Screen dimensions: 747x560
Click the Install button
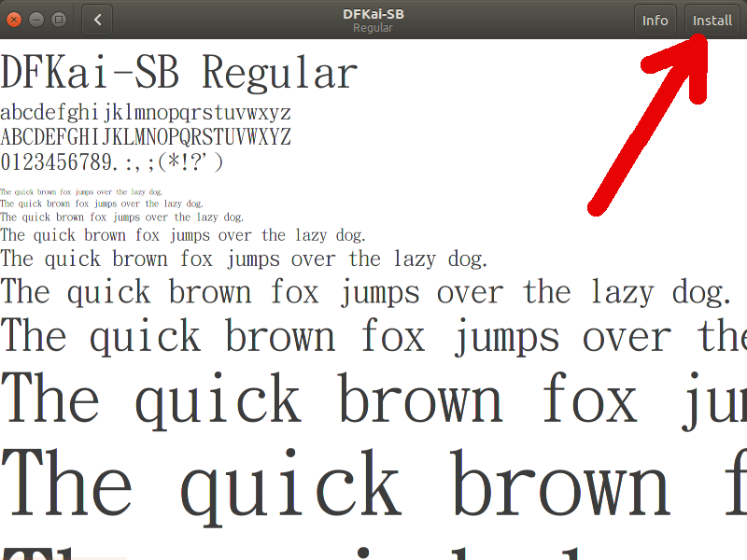(712, 20)
